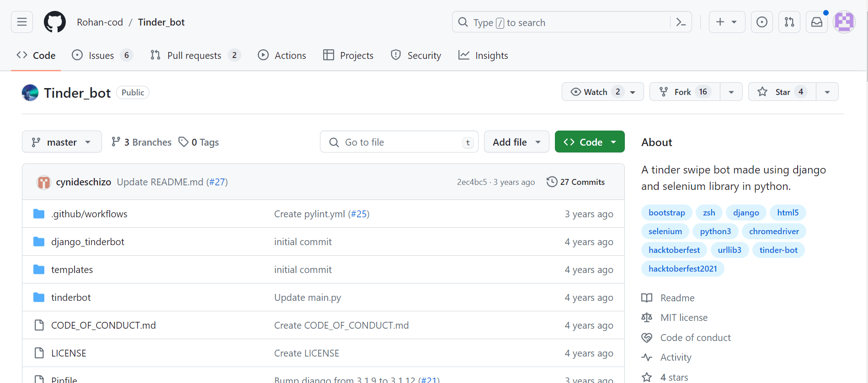
Task: Open pull requests icon in header
Action: (789, 22)
